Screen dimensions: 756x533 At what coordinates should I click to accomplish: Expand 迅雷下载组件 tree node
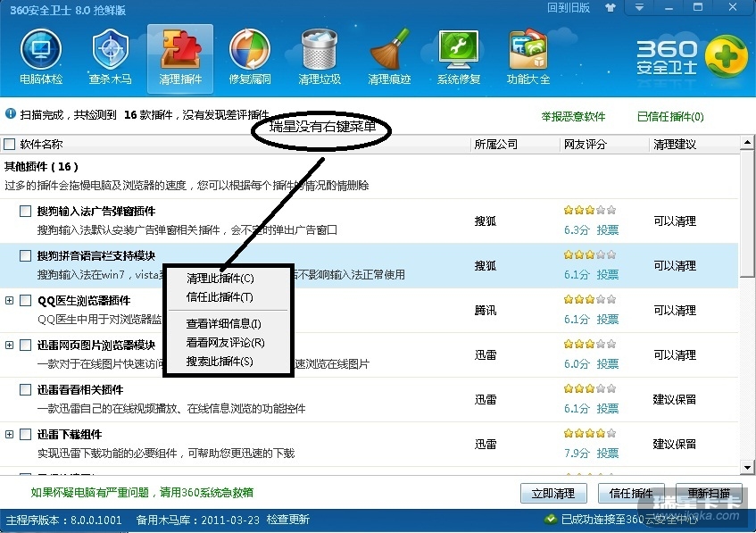[x=9, y=434]
